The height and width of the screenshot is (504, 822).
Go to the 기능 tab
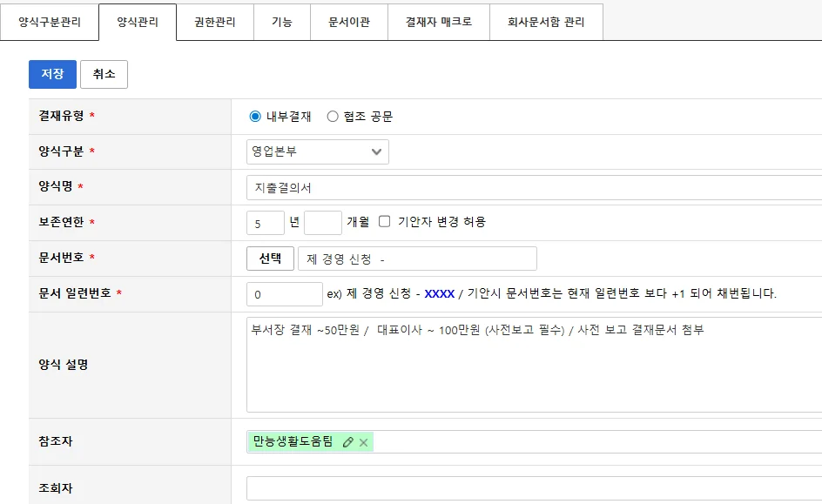click(282, 23)
